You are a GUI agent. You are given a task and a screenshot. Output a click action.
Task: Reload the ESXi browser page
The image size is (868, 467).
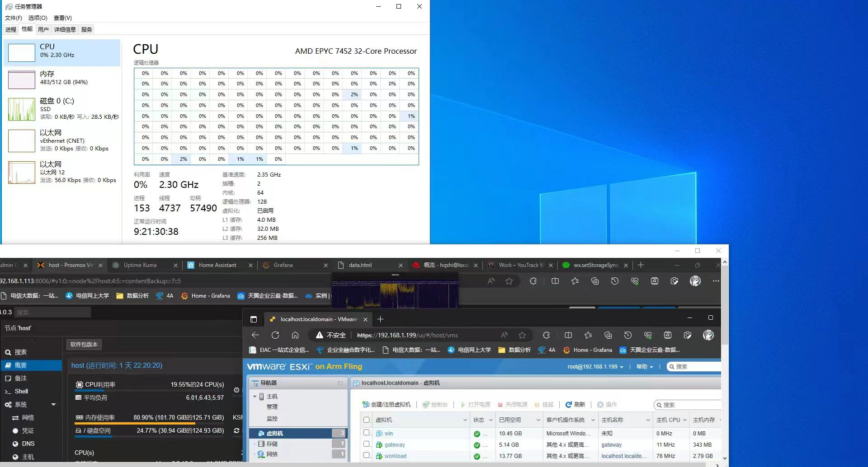(275, 335)
